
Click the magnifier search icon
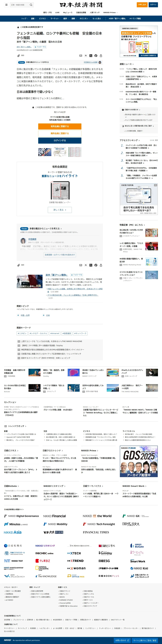tap(31, 5)
